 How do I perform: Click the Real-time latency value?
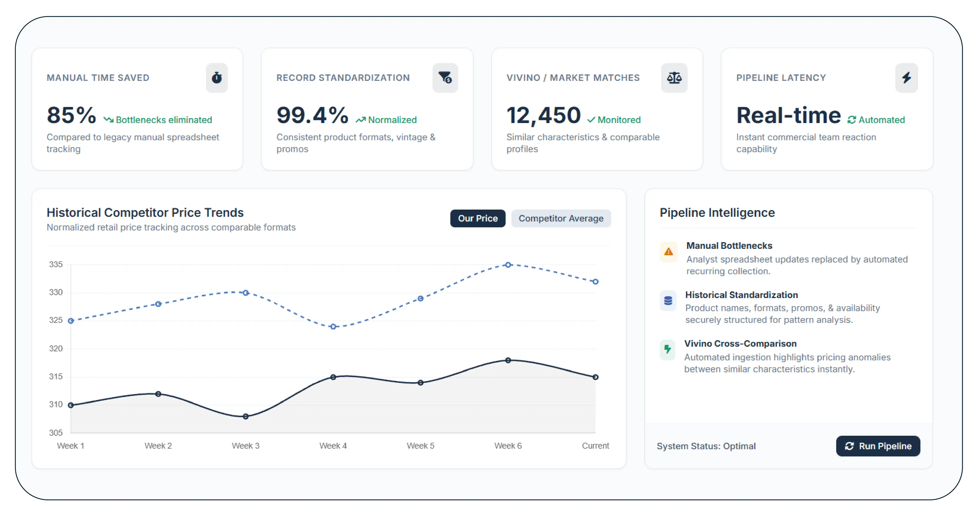(789, 115)
